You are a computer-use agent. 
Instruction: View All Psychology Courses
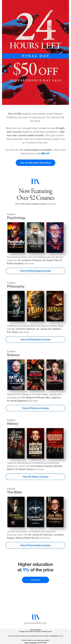point(35,271)
